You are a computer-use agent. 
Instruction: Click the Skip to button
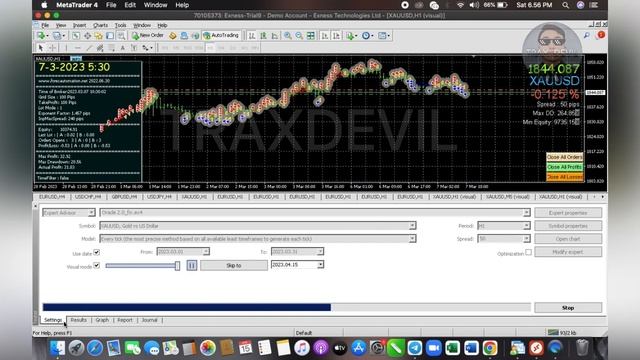[233, 265]
